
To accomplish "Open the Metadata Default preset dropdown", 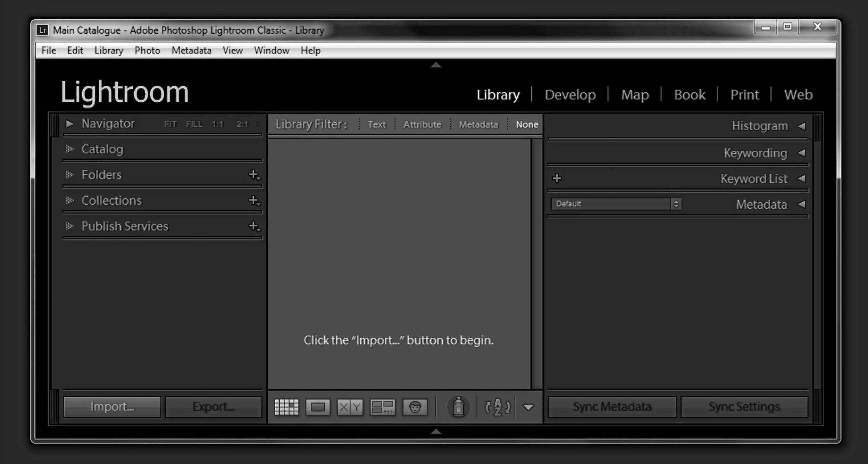I will (x=616, y=204).
